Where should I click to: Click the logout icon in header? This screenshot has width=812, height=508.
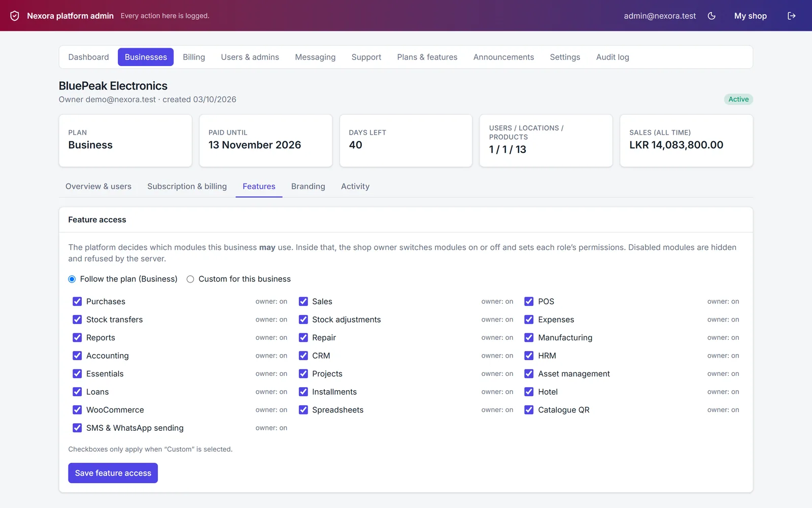(791, 16)
